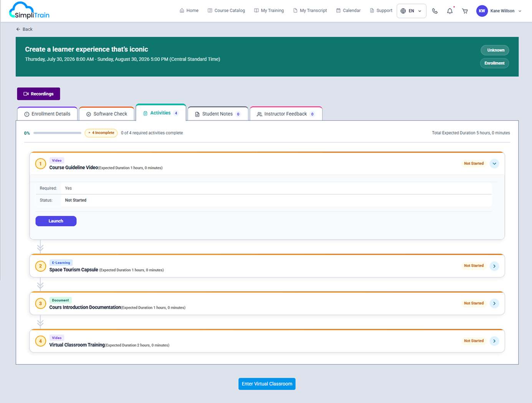Select the Activities tab

coord(161,113)
